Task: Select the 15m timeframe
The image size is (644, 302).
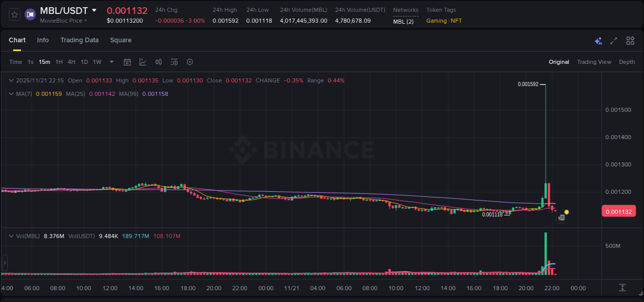Action: point(44,62)
